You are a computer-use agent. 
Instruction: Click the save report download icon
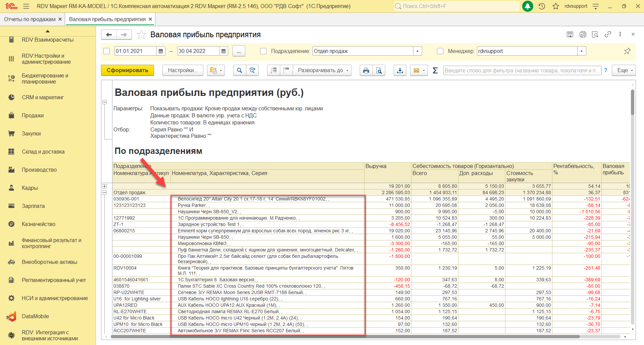tap(400, 70)
